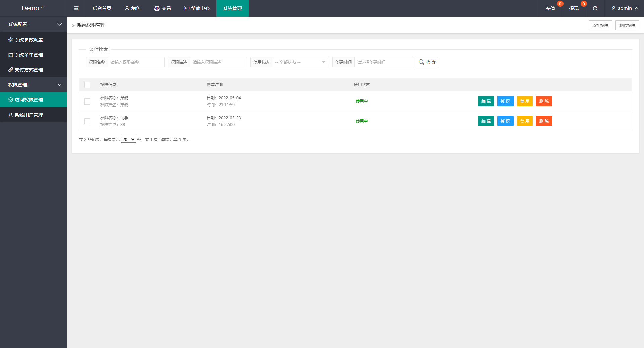Image resolution: width=644 pixels, height=348 pixels.
Task: Open 支付方式管理 link icon item
Action: pyautogui.click(x=29, y=70)
